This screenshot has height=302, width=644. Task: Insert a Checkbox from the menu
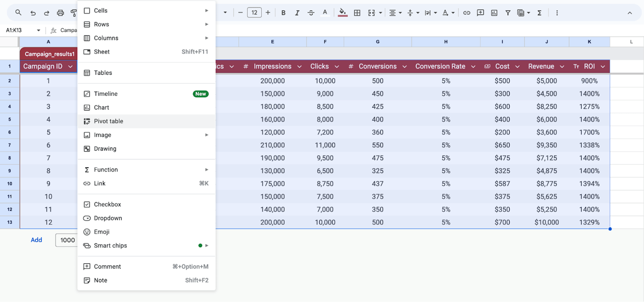pyautogui.click(x=146, y=204)
